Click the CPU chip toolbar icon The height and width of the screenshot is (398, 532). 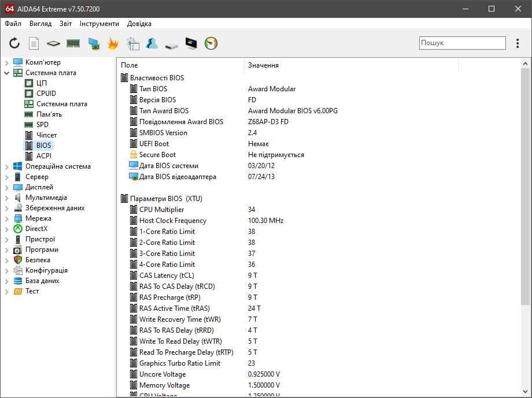53,43
